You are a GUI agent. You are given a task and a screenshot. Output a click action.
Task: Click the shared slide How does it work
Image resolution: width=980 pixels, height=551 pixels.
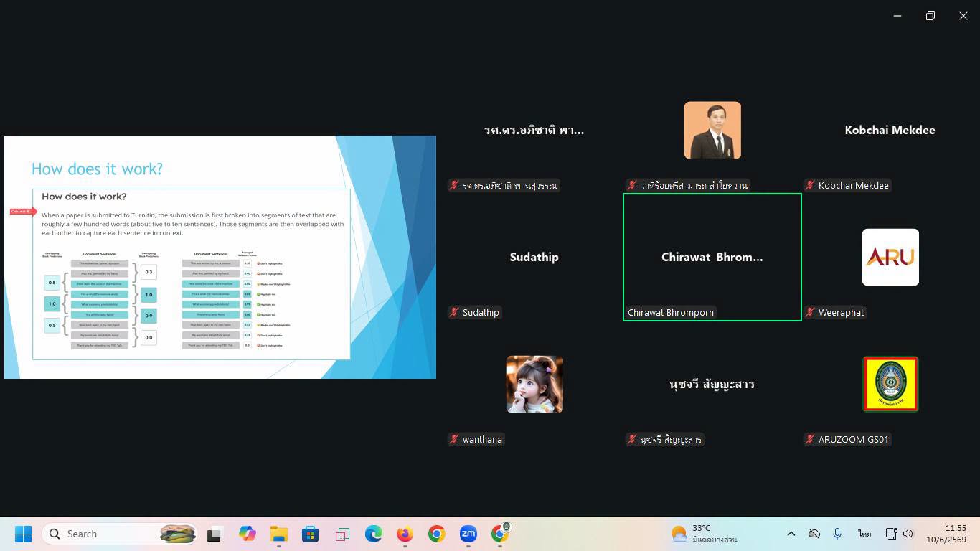click(x=220, y=257)
